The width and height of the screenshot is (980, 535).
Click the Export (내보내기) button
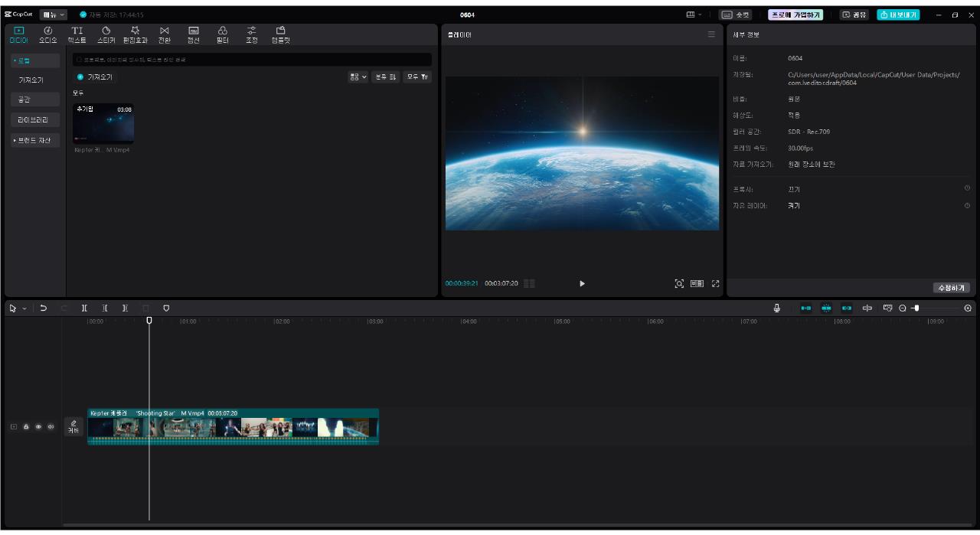[x=899, y=15]
